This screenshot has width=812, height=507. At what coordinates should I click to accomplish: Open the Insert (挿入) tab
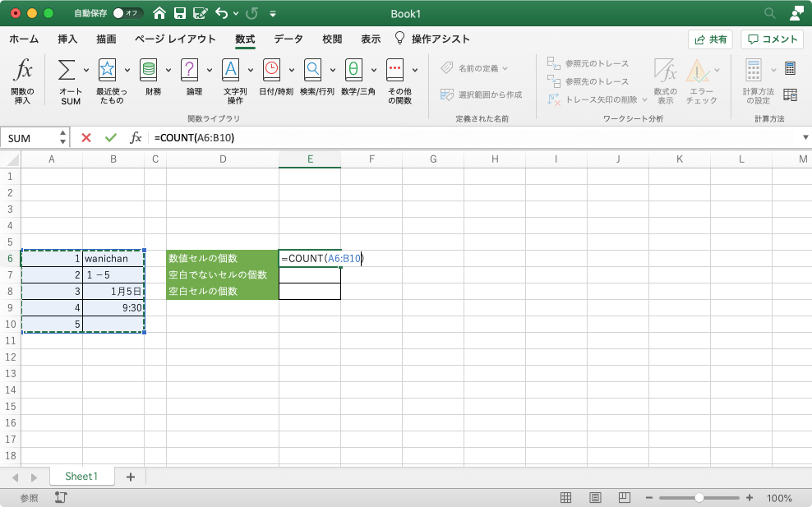[67, 39]
